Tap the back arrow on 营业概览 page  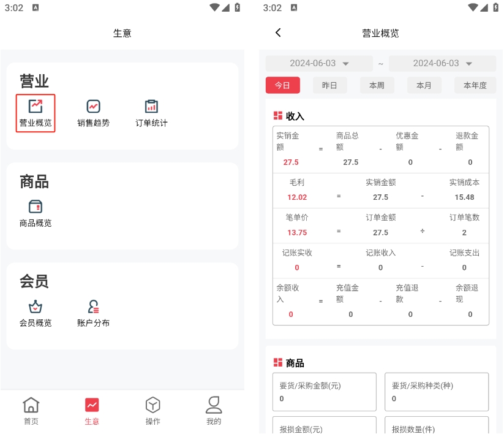pyautogui.click(x=278, y=33)
